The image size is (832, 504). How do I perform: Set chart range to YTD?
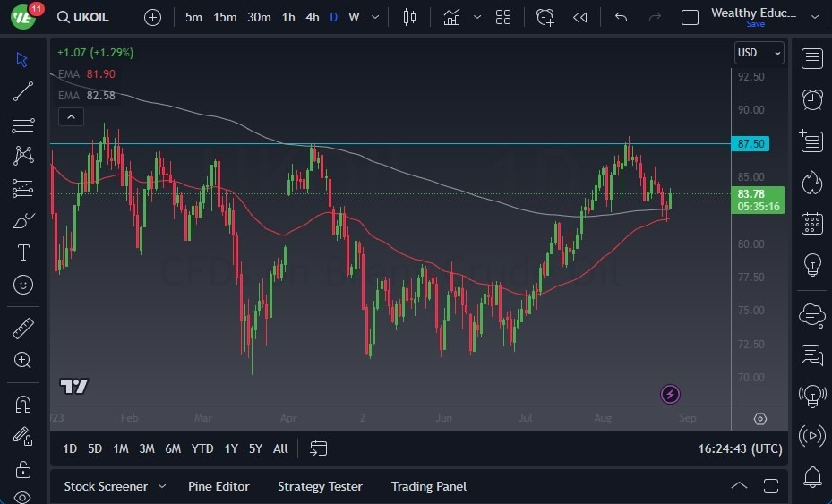coord(202,448)
